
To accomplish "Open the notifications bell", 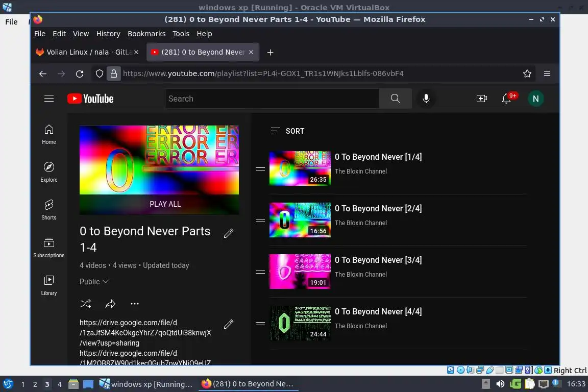I will click(507, 99).
